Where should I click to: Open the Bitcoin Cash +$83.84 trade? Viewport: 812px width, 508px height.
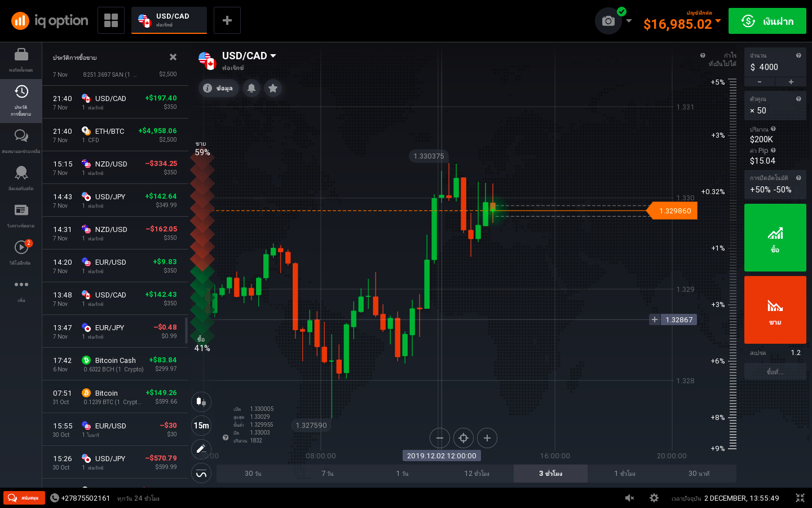coord(115,364)
